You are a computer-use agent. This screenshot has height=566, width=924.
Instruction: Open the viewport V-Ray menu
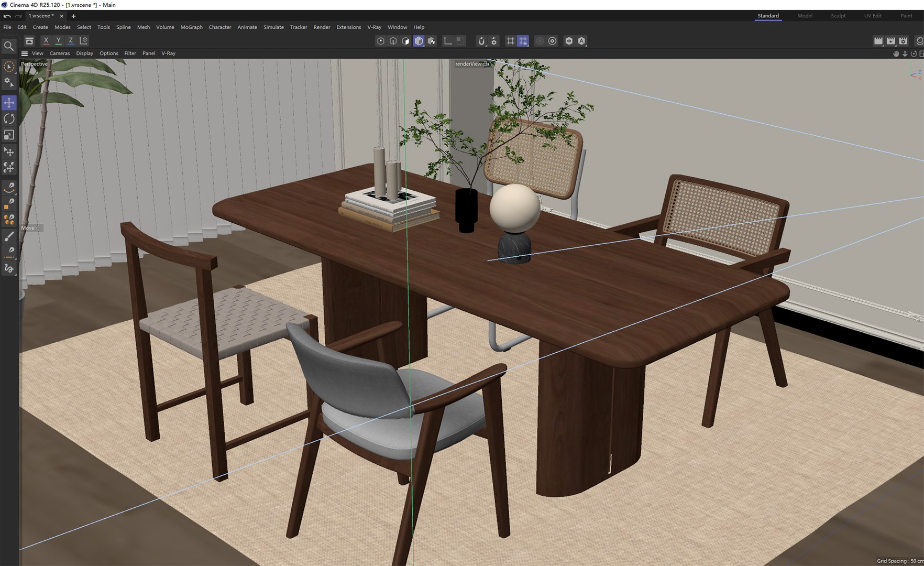point(168,53)
